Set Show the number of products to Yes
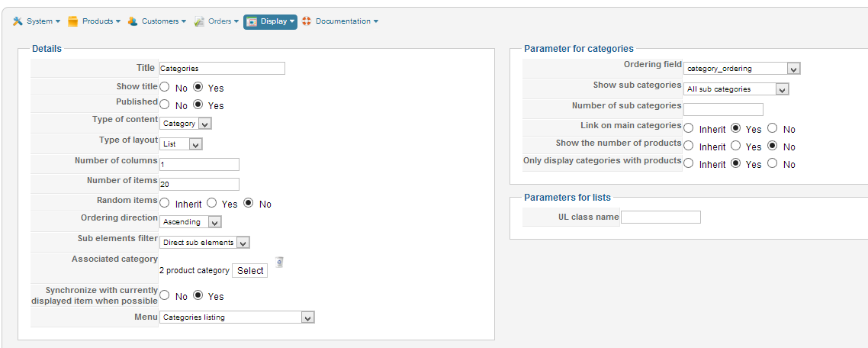This screenshot has height=348, width=868. (x=736, y=147)
